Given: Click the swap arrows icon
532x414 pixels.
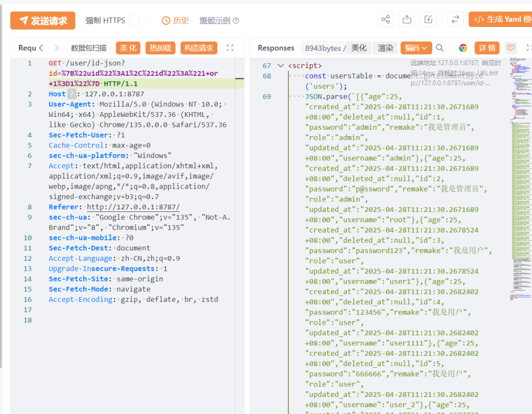Looking at the screenshot, I should coord(455,20).
